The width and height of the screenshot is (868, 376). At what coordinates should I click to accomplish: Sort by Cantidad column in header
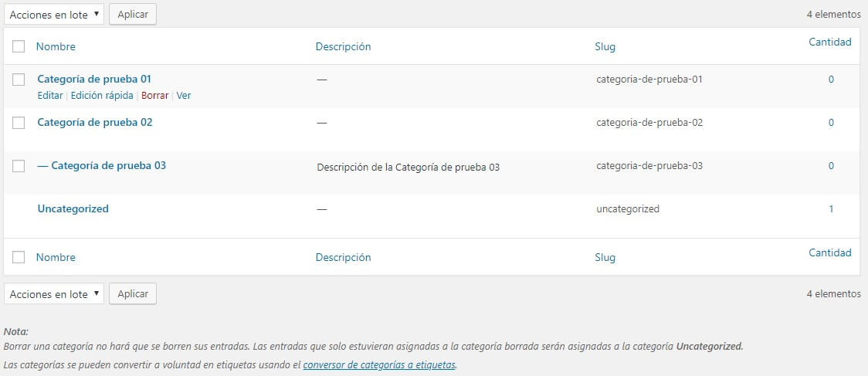[x=829, y=42]
